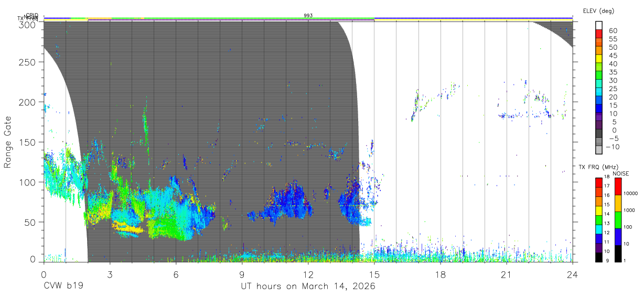
Task: Click the UT hours tick label 3
Action: [110, 273]
